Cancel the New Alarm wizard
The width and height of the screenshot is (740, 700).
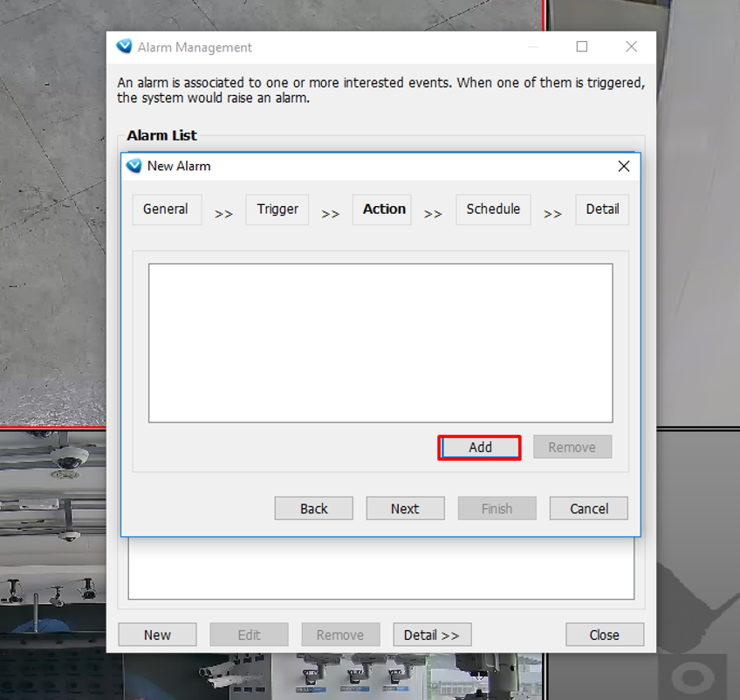pyautogui.click(x=589, y=509)
